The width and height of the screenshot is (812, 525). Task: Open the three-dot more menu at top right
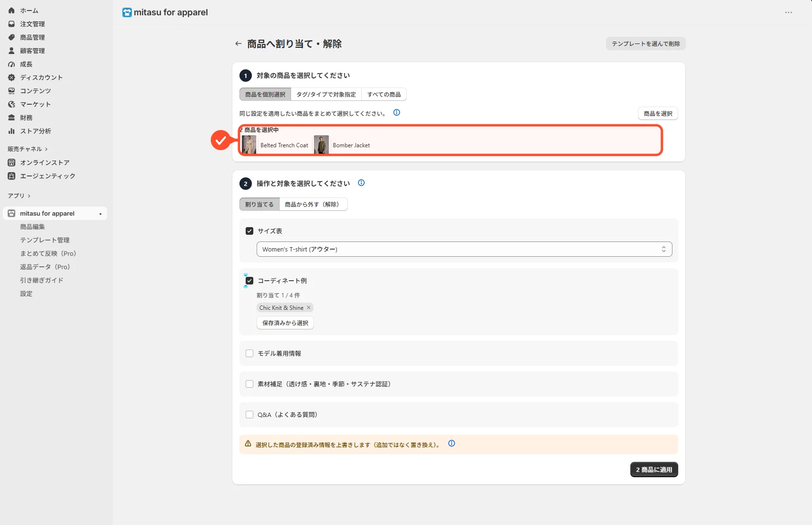tap(789, 12)
